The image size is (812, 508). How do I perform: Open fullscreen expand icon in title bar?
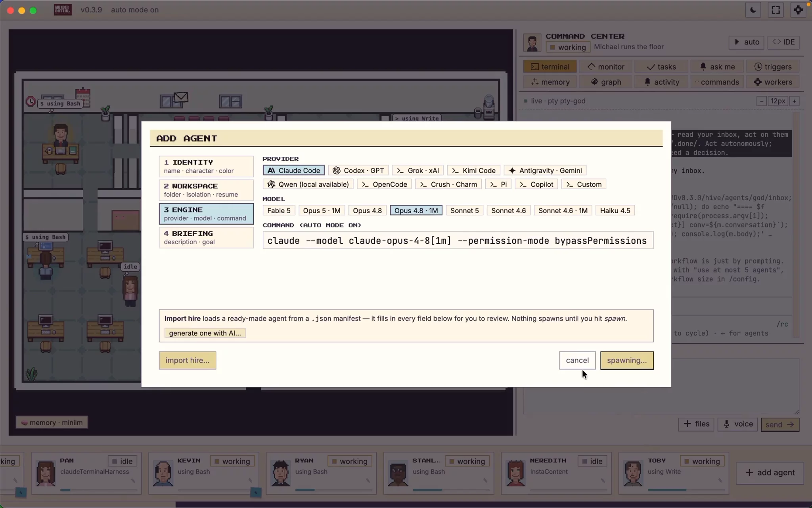click(x=776, y=10)
